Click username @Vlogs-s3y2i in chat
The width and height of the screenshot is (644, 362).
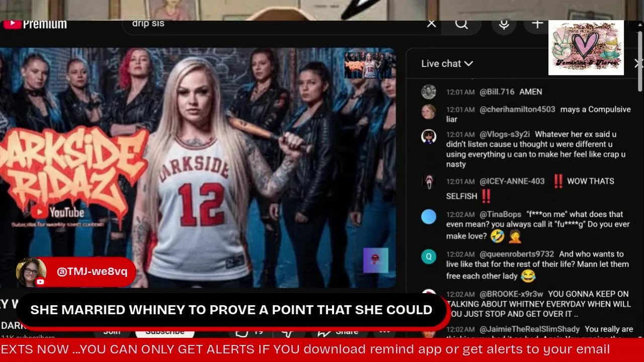click(505, 134)
